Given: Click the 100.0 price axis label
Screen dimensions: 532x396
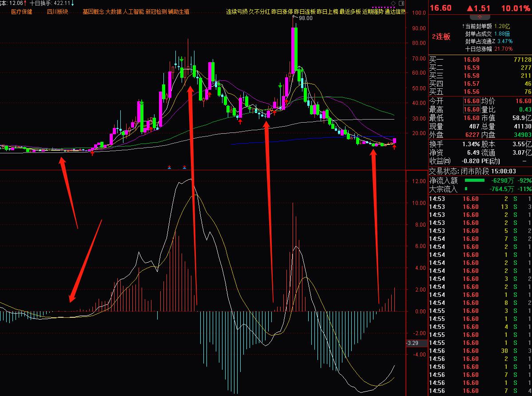Looking at the screenshot, I should 419,13.
